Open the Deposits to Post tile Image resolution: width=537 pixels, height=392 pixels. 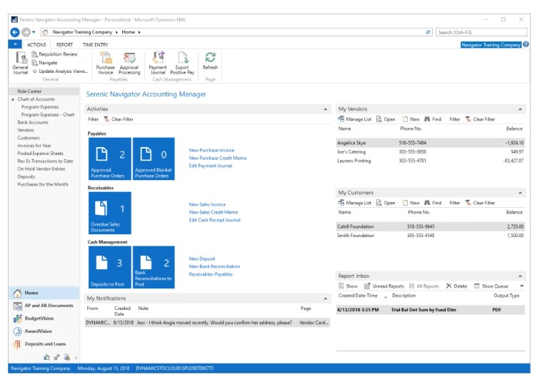pyautogui.click(x=109, y=267)
